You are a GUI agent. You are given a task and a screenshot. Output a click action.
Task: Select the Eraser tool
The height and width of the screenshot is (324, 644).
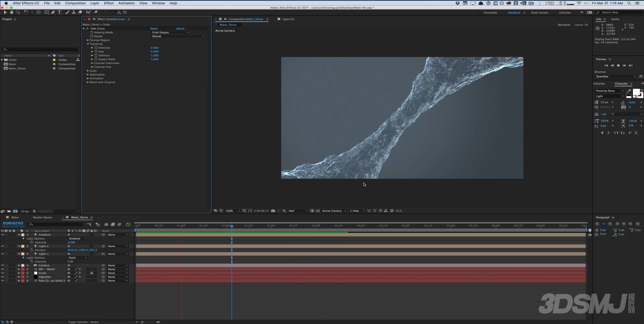80,12
